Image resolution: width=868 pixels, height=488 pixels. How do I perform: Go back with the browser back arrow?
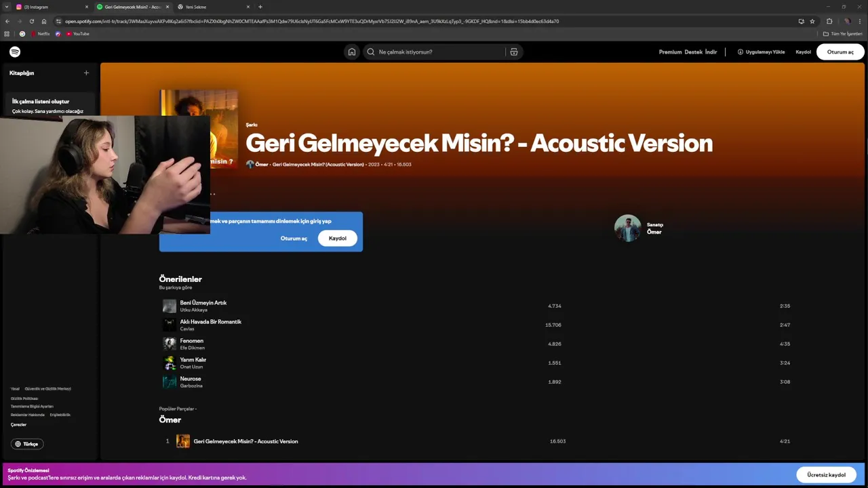pos(7,21)
